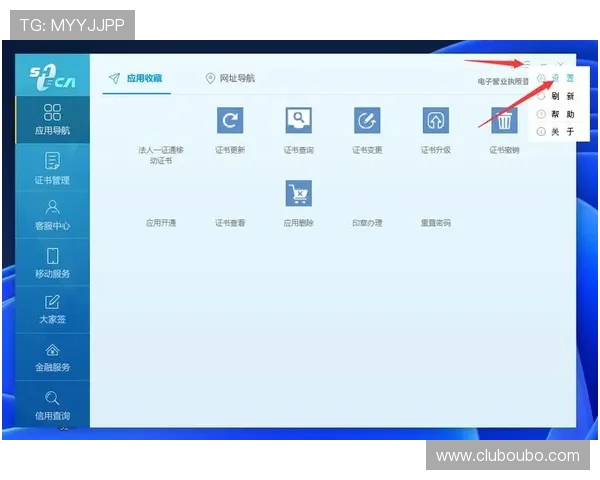600x480 pixels.
Task: Open 移动服务 in the sidebar
Action: (52, 263)
